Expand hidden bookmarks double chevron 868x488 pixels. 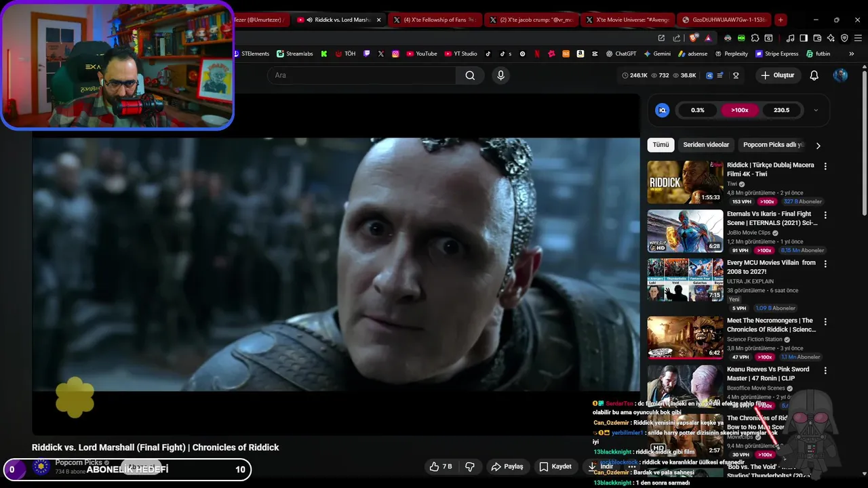click(852, 54)
